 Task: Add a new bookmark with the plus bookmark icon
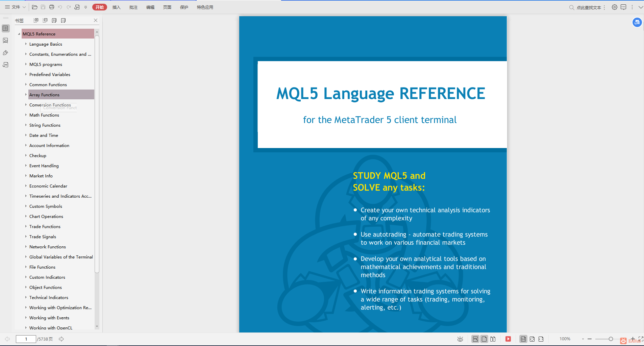[54, 20]
